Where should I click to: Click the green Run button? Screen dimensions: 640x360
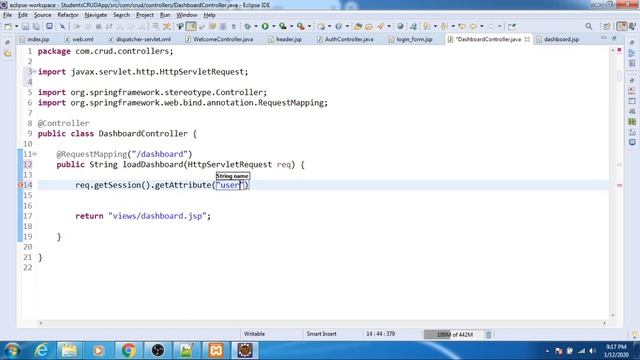(x=265, y=26)
